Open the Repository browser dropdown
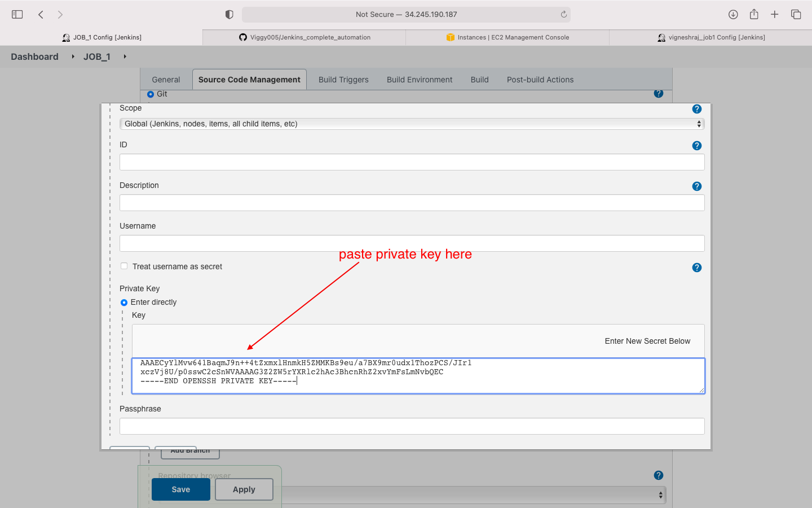Image resolution: width=812 pixels, height=508 pixels. click(x=474, y=495)
